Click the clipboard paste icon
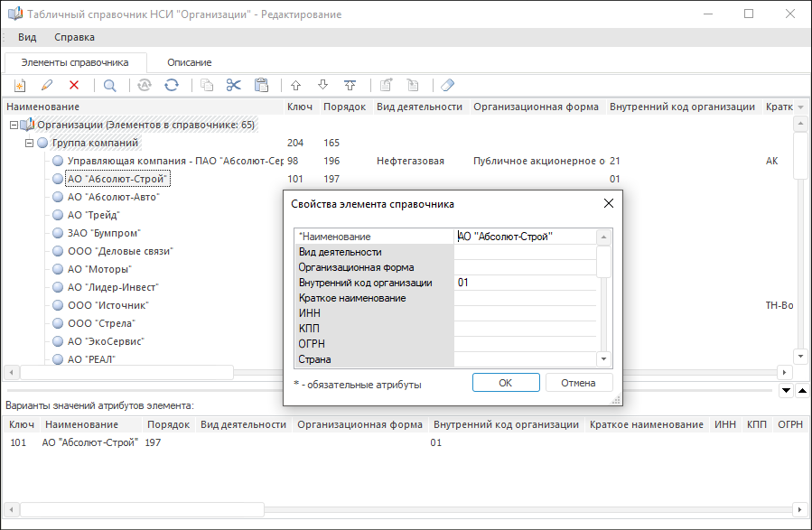The height and width of the screenshot is (530, 812). pos(261,85)
